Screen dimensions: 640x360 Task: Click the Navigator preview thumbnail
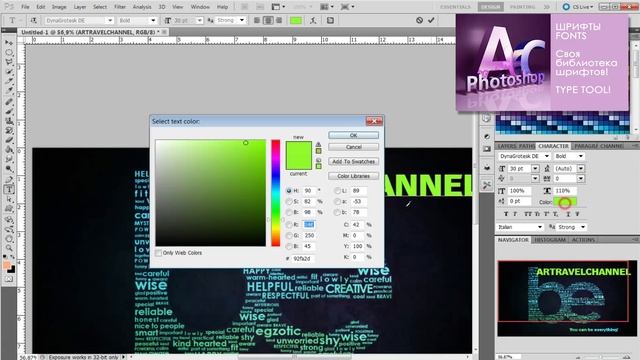(567, 298)
